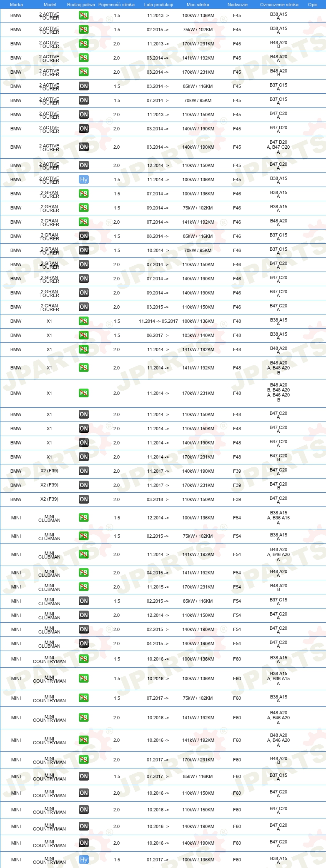Click the ON icon for Mini Countryman 85kW/116KM

click(x=84, y=776)
